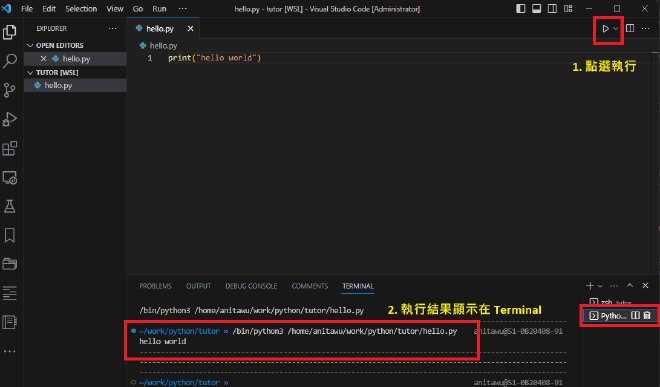Screen dimensions: 660x387
Task: Open the Extensions view
Action: pyautogui.click(x=10, y=148)
